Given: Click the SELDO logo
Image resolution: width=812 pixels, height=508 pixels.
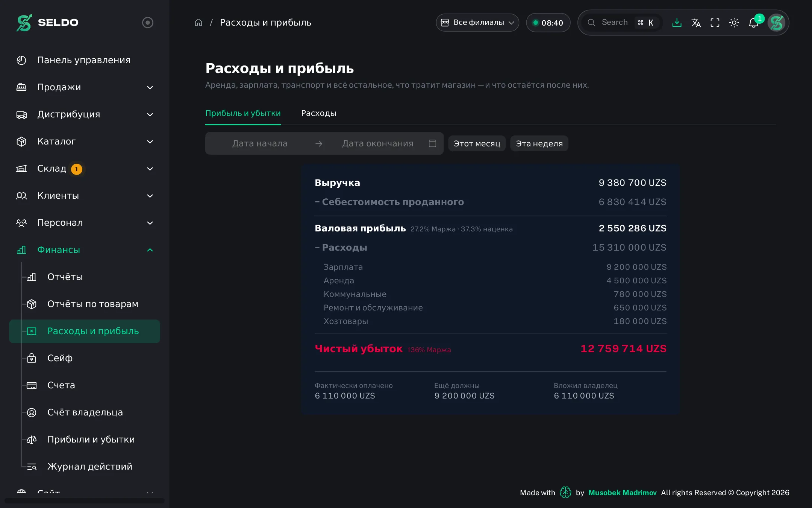Looking at the screenshot, I should pyautogui.click(x=47, y=23).
